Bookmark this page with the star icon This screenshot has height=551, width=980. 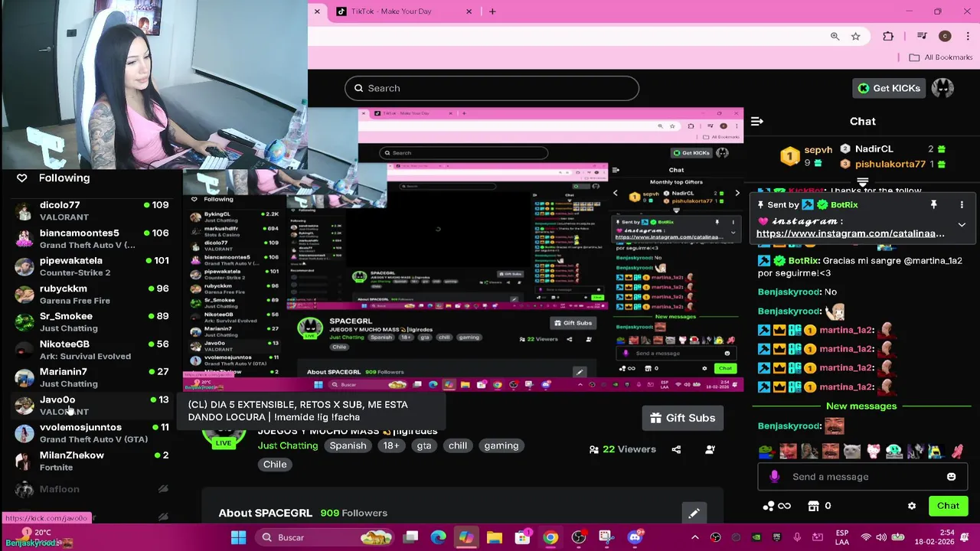pyautogui.click(x=856, y=36)
